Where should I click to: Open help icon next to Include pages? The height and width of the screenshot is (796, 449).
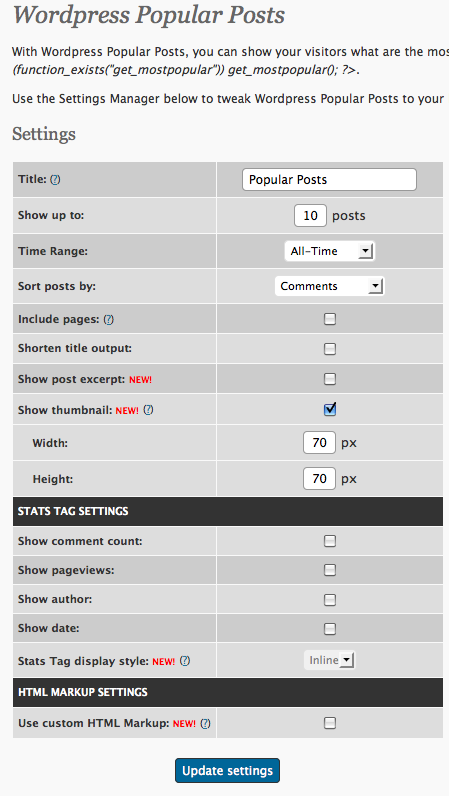tap(109, 319)
